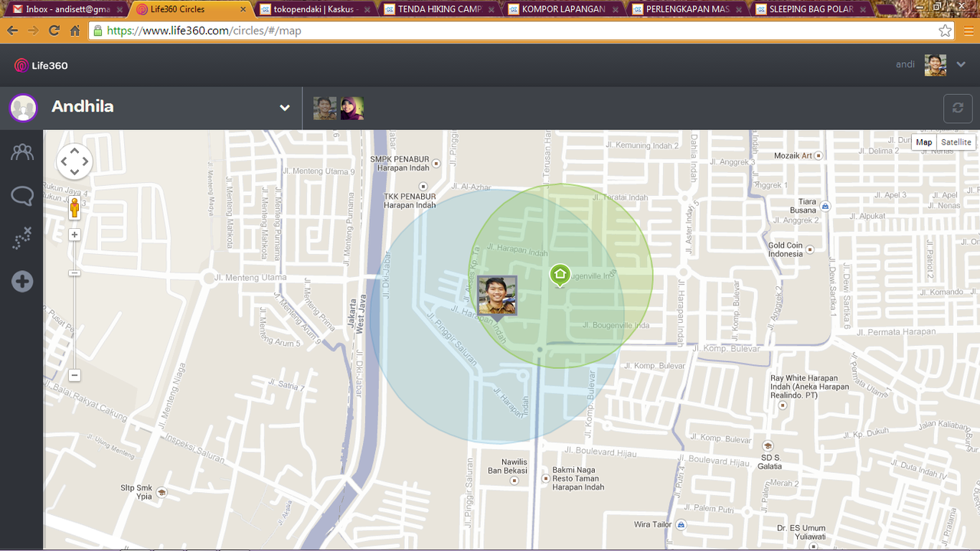The image size is (980, 551).
Task: Click the Sltp Smk Ypia school marker
Action: click(x=162, y=491)
